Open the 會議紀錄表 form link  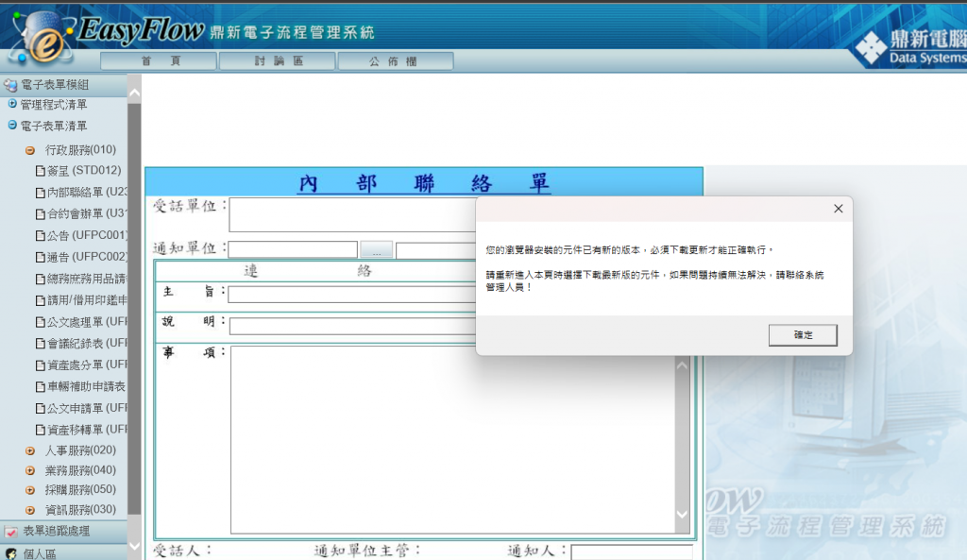pyautogui.click(x=87, y=343)
